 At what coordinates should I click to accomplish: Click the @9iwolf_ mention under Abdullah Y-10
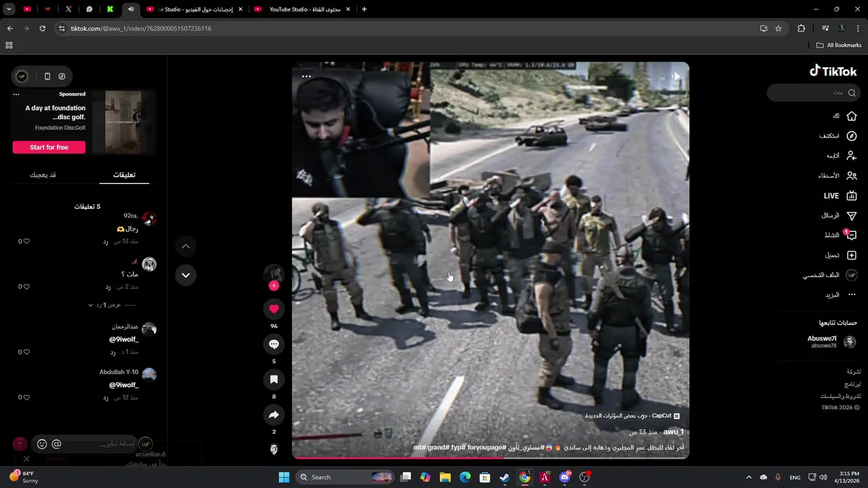(x=123, y=384)
